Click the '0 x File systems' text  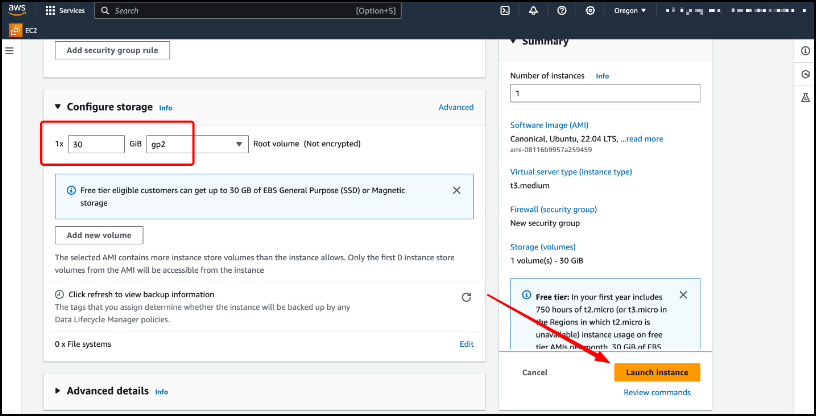tap(83, 344)
